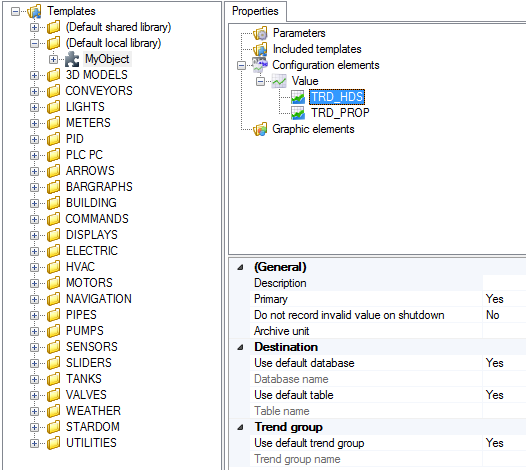Collapse the Trend group property section
Screen dimensions: 526x470
tap(240, 427)
